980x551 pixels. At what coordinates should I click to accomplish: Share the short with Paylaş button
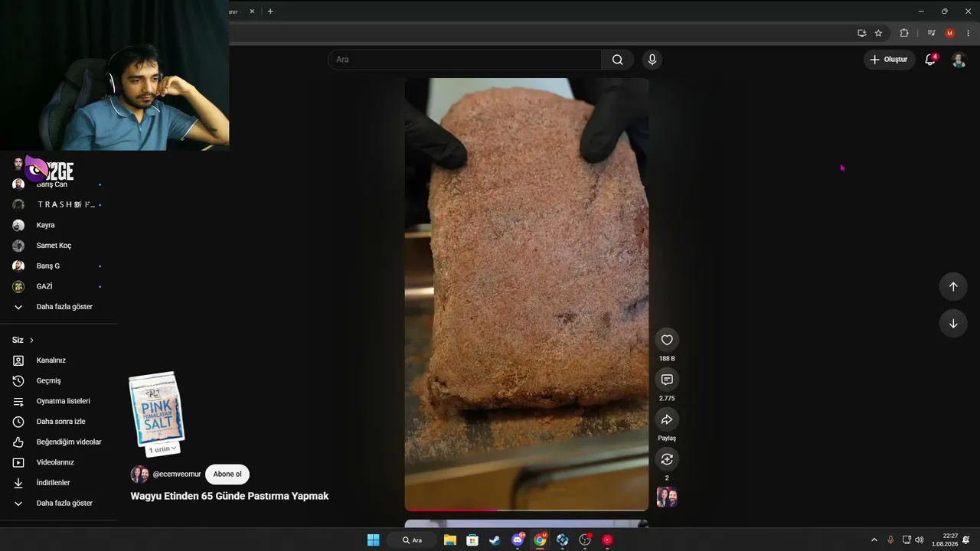pos(667,420)
